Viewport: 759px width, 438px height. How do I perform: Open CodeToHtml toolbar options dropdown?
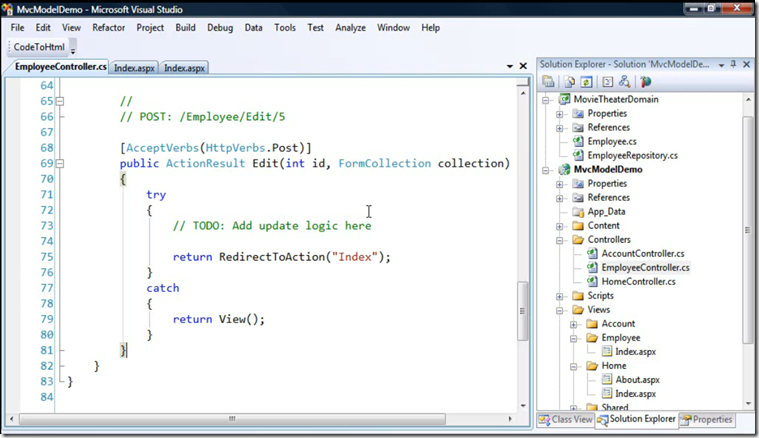(73, 50)
